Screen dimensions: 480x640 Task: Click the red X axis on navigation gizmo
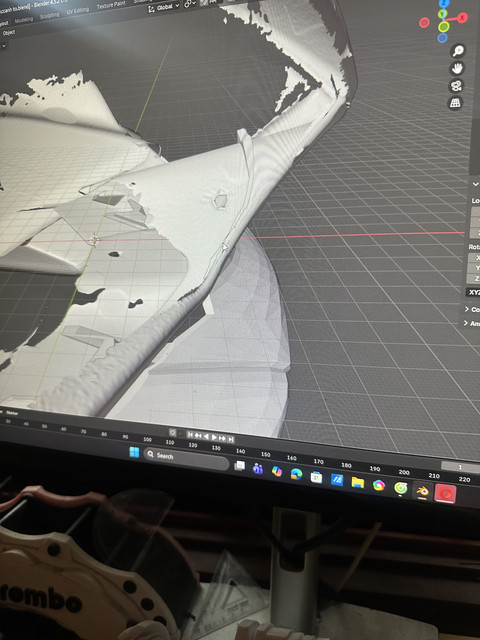(x=462, y=18)
